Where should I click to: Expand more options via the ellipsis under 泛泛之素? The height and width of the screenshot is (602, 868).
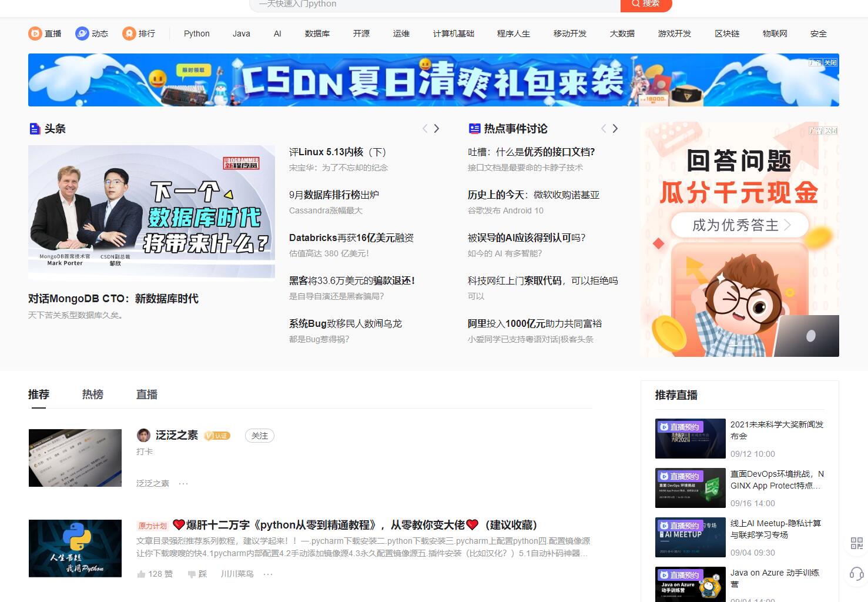(x=184, y=483)
